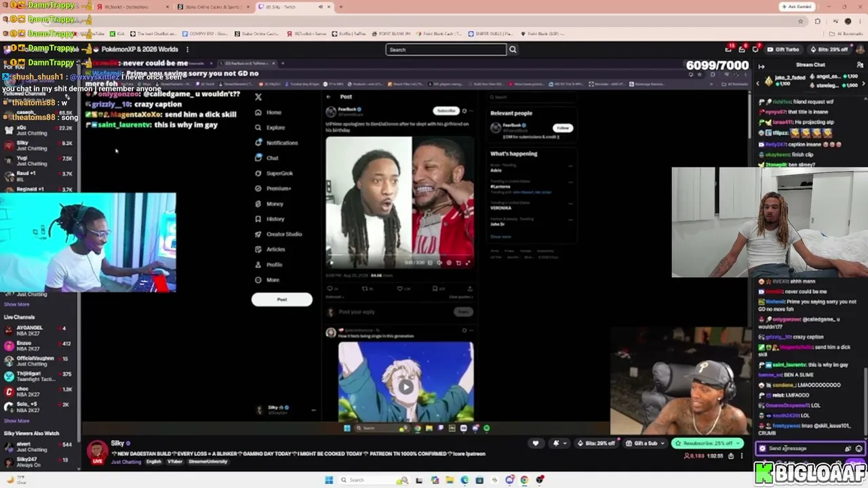
Task: Open the VERONIKA trending topic
Action: click(502, 209)
